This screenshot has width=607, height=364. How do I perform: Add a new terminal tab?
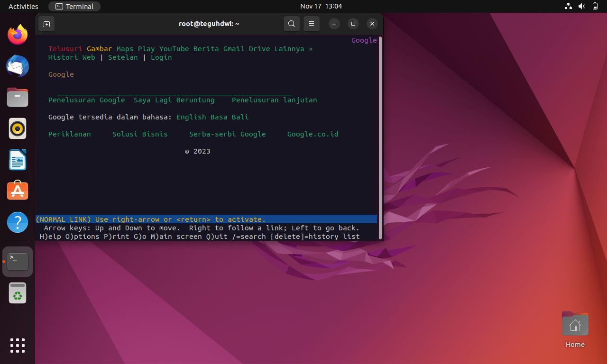pos(46,24)
